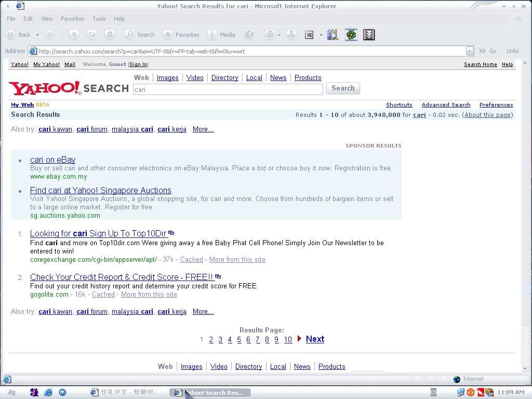Open the Tools menu
532x399 pixels.
tap(99, 19)
